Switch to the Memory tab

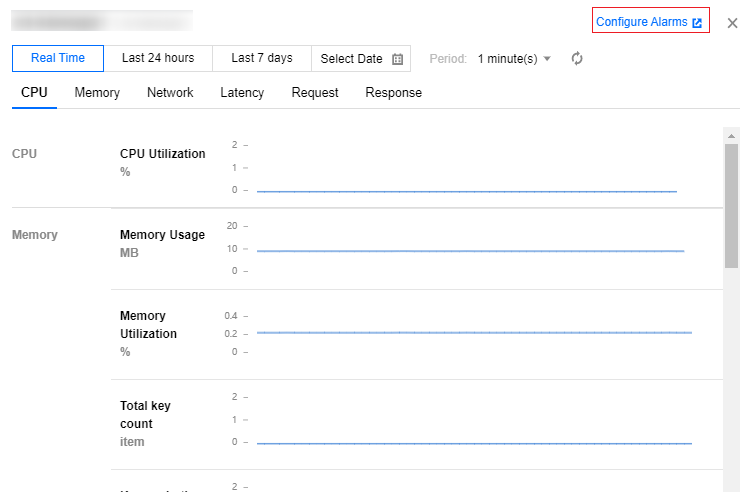97,93
